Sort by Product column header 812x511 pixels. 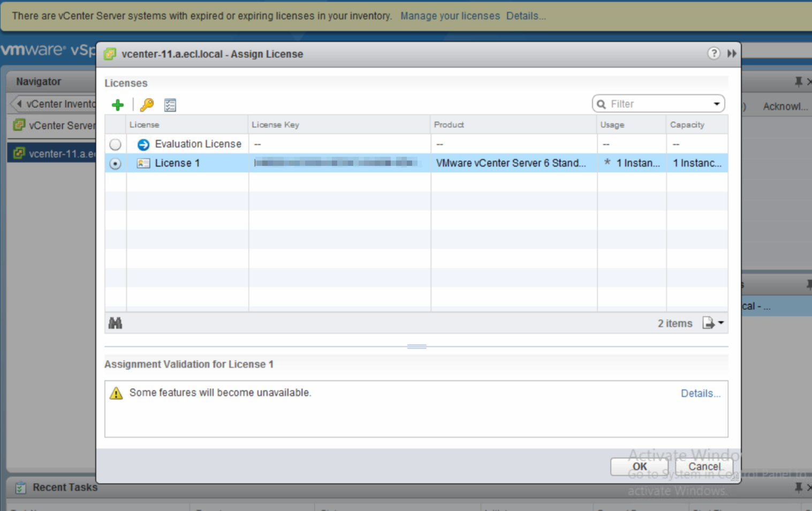514,125
